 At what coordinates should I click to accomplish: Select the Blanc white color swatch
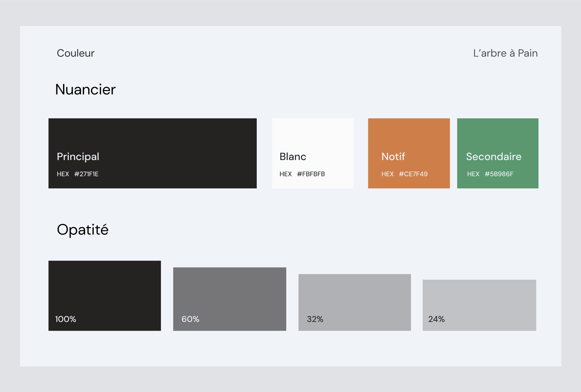pos(313,153)
